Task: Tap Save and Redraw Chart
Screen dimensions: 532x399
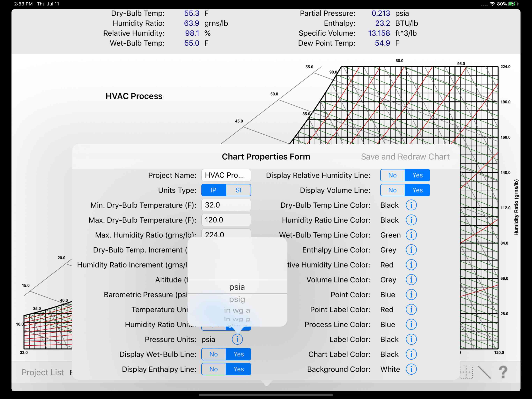Action: point(405,157)
